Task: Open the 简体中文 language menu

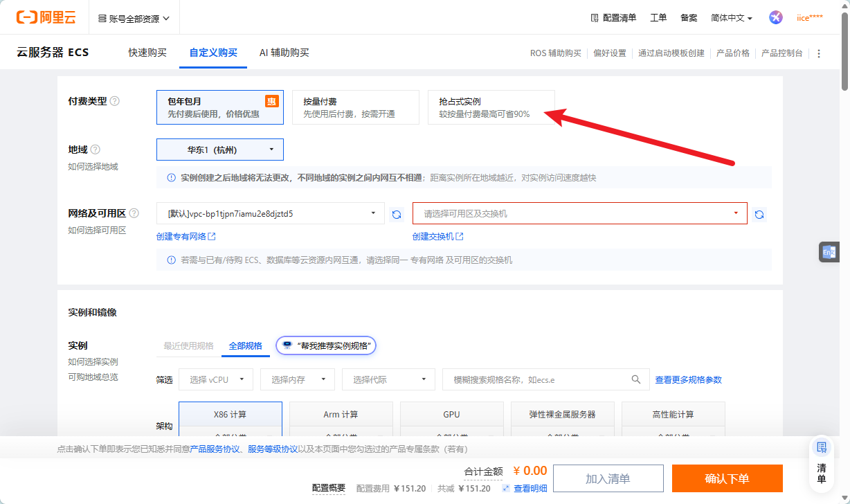Action: coord(732,18)
